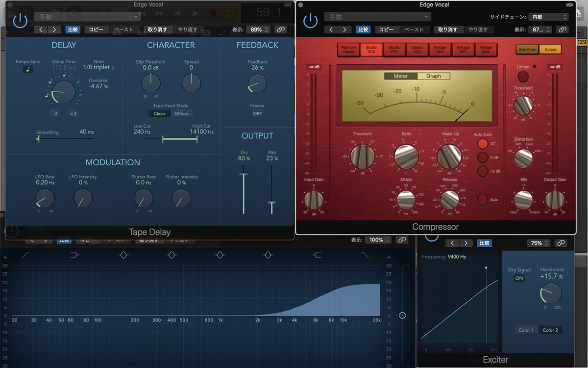Click the EQ master gain handle

[x=402, y=315]
